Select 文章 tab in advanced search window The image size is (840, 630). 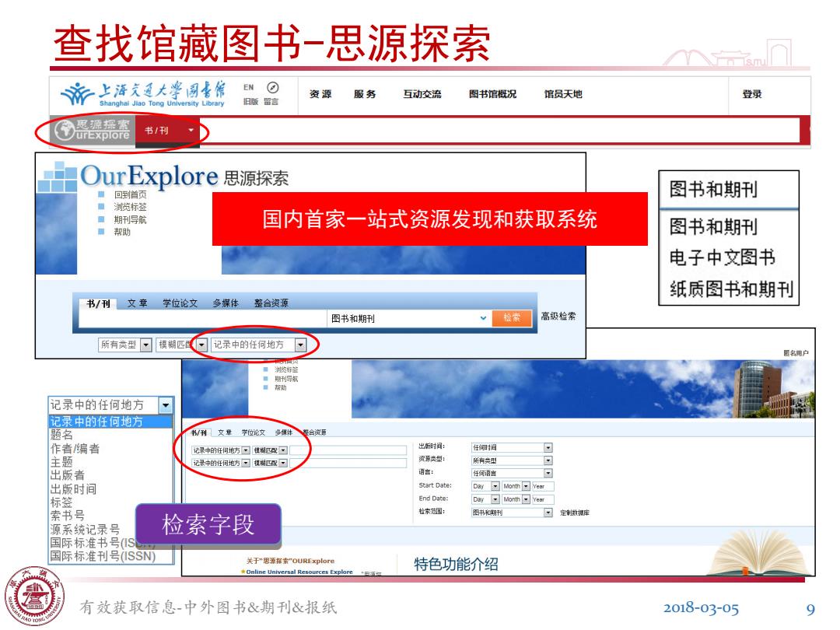(x=225, y=432)
